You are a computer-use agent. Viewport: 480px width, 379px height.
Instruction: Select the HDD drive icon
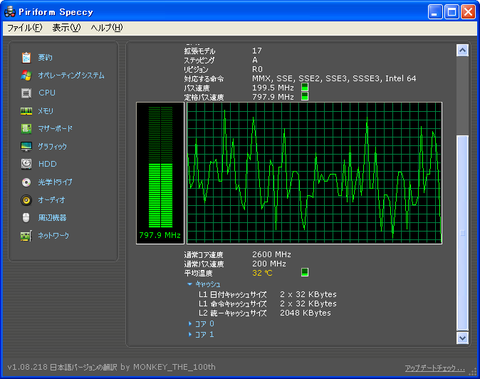26,164
